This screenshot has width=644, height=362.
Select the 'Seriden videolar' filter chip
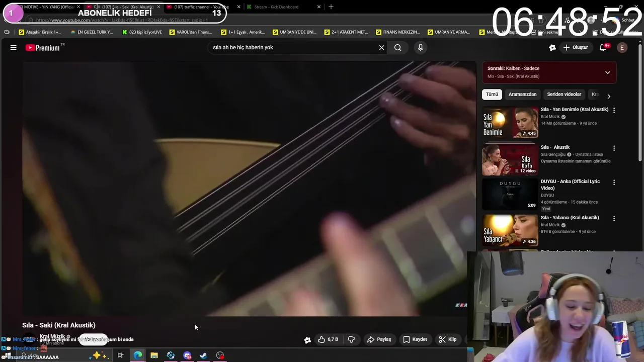point(564,94)
